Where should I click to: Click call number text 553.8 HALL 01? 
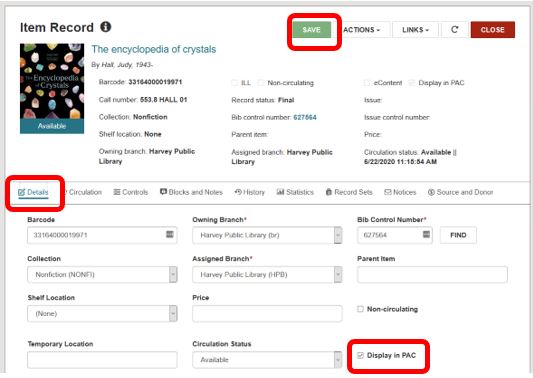[164, 100]
